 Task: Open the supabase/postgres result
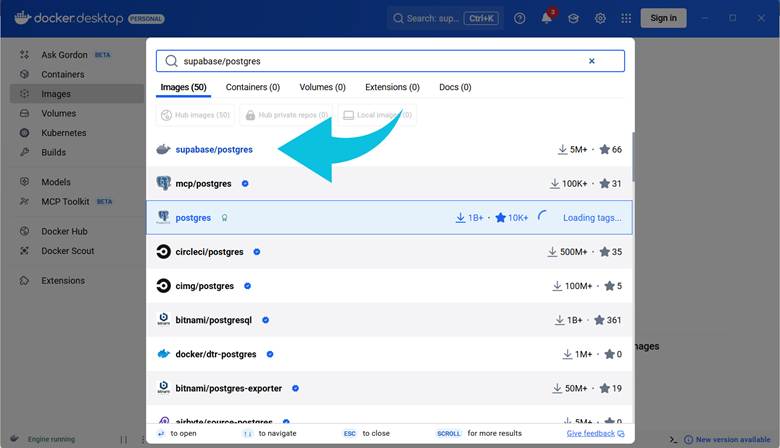[x=389, y=149]
